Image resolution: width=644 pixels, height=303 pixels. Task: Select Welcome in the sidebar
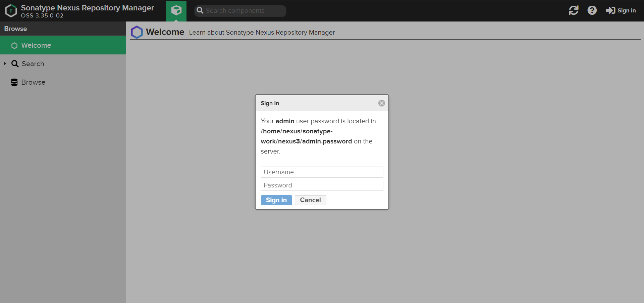coord(63,45)
